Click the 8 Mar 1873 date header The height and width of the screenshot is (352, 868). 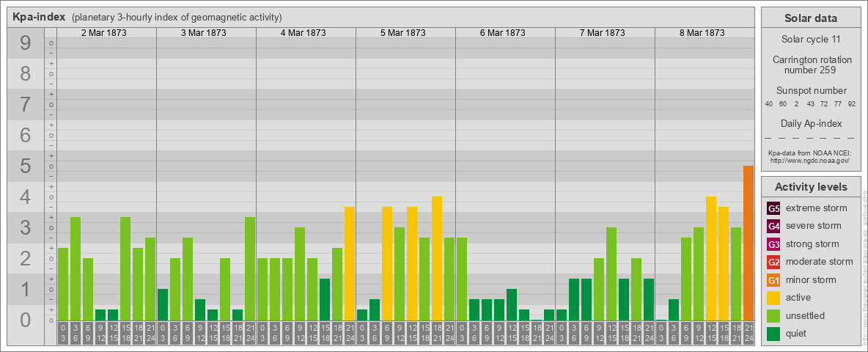[x=702, y=33]
